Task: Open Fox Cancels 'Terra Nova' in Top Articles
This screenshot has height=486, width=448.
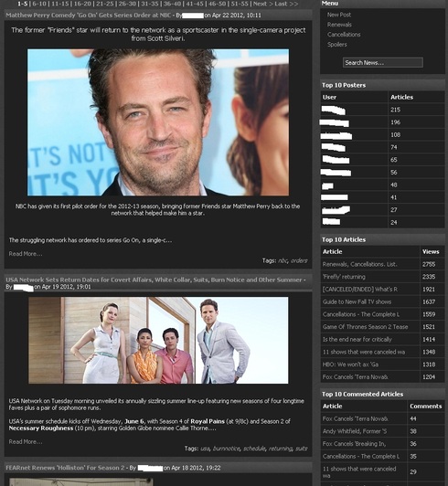Action: [356, 377]
